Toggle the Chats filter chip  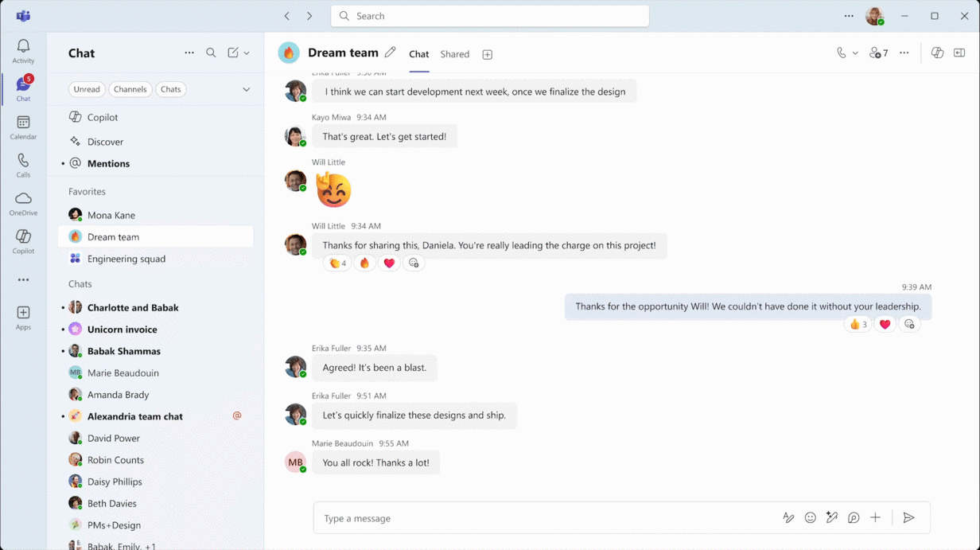click(170, 89)
